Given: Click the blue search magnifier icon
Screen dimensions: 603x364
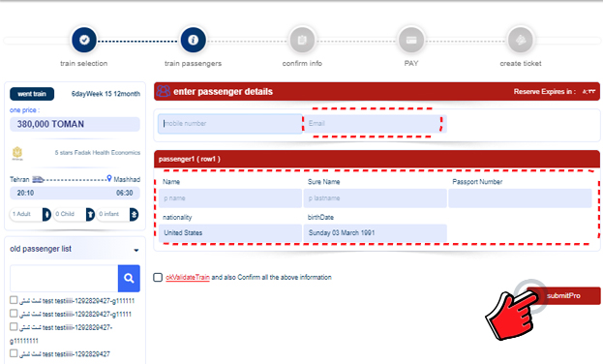Looking at the screenshot, I should [x=129, y=278].
